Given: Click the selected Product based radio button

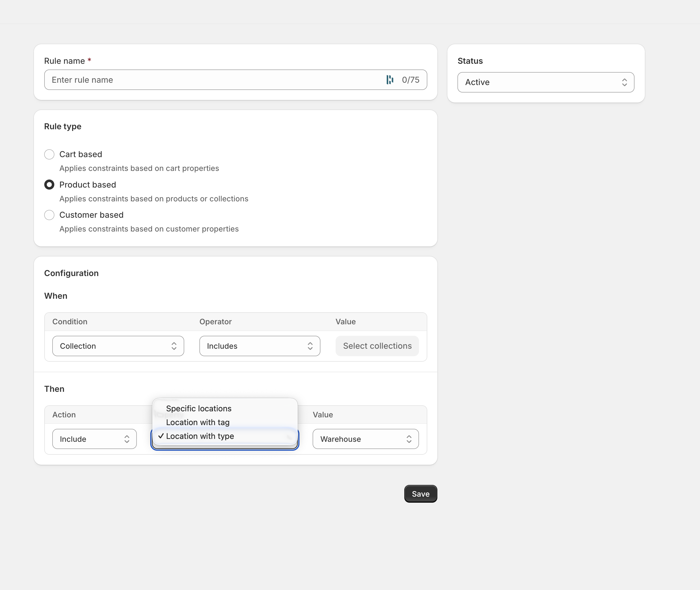Looking at the screenshot, I should coord(49,184).
